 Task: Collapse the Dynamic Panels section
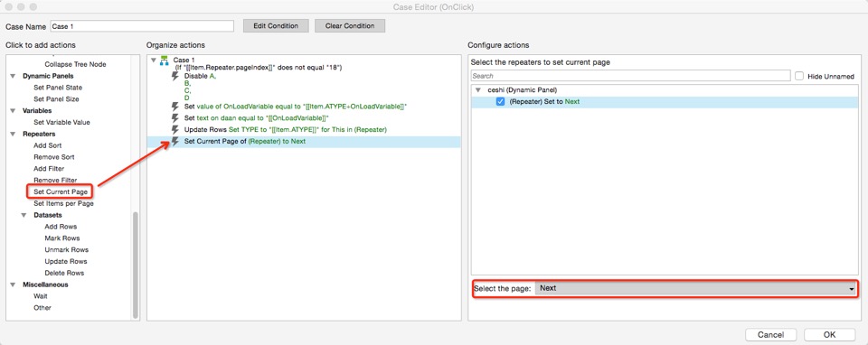[13, 76]
